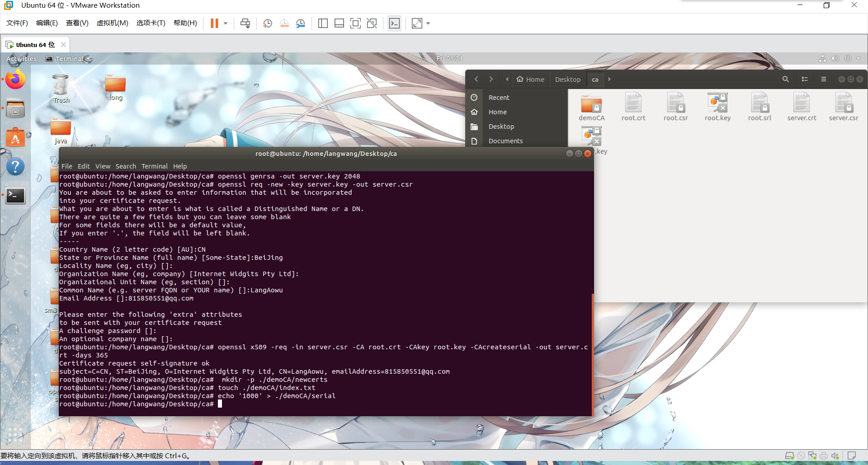The image size is (868, 465).
Task: Launch Firefox from the dock
Action: click(15, 80)
